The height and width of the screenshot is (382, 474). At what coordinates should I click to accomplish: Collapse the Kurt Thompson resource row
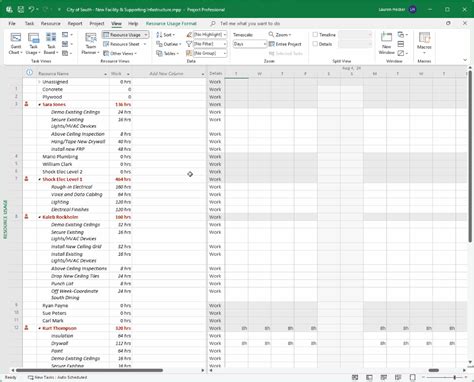click(x=39, y=328)
